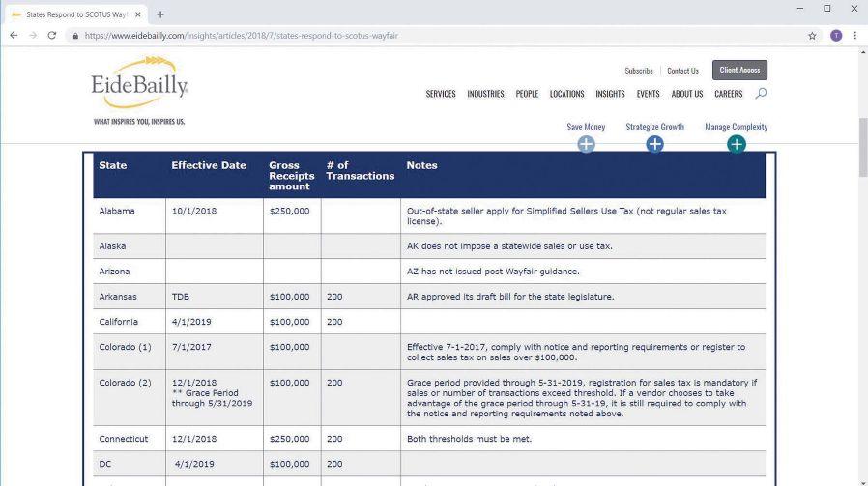Click the Contact Us link
The height and width of the screenshot is (486, 868).
pos(682,71)
